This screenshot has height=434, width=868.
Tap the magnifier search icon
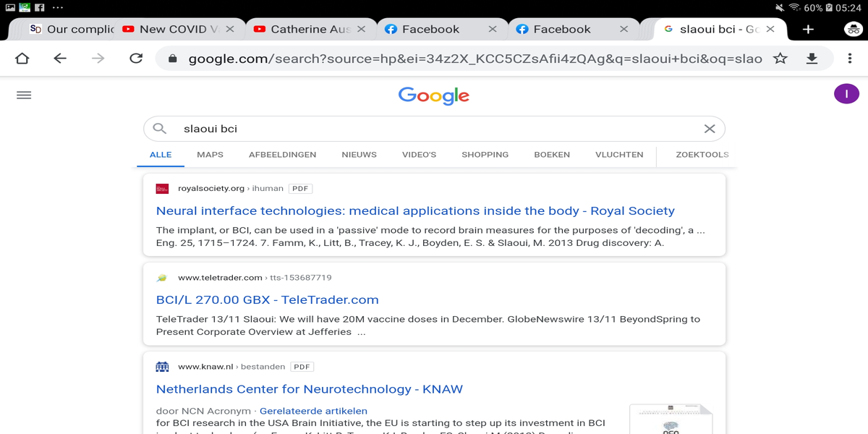point(160,129)
